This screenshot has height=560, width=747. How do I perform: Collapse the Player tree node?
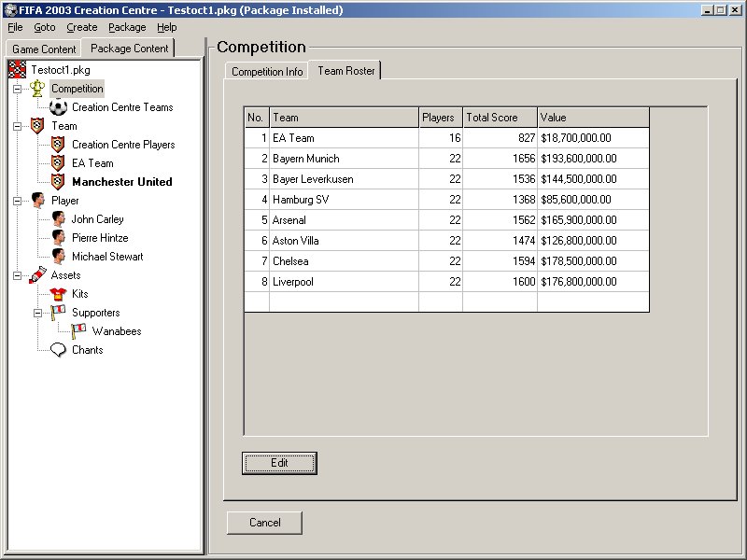click(x=17, y=201)
